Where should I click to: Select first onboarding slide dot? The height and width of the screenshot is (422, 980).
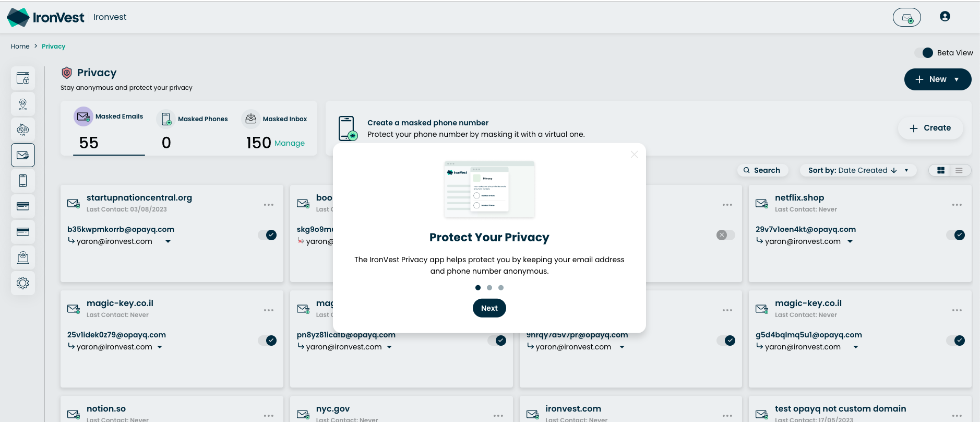coord(478,288)
